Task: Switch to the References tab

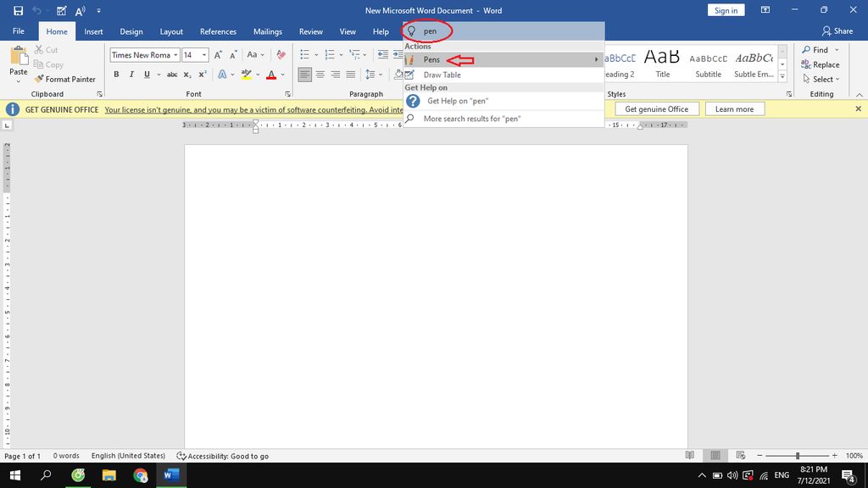Action: coord(218,31)
